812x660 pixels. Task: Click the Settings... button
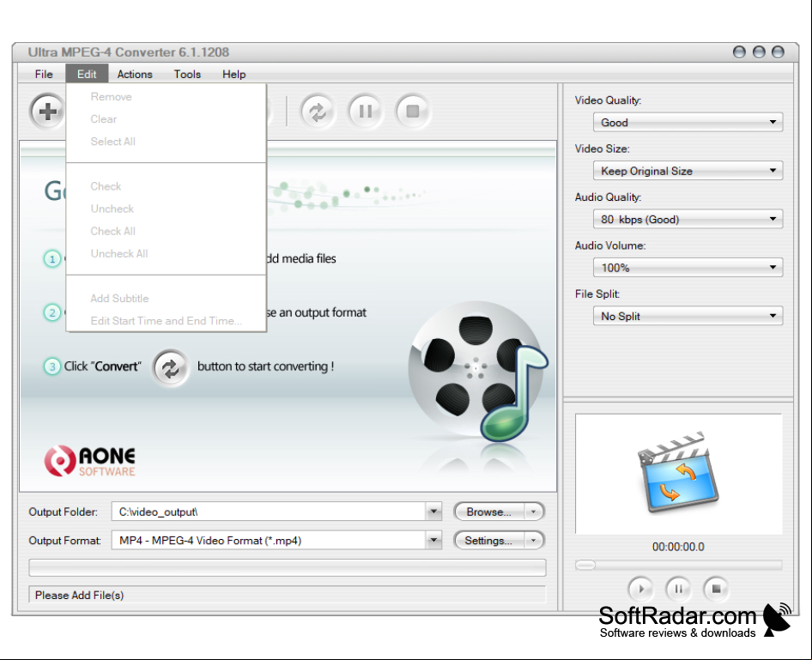pyautogui.click(x=489, y=541)
